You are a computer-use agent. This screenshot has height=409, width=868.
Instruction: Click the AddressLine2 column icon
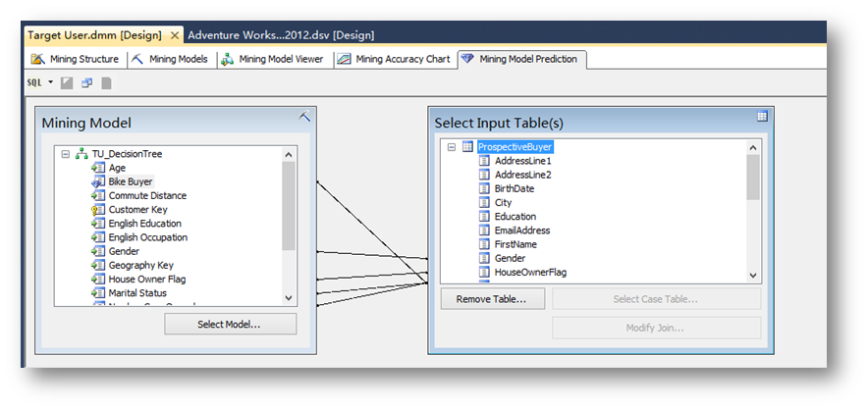click(x=484, y=175)
